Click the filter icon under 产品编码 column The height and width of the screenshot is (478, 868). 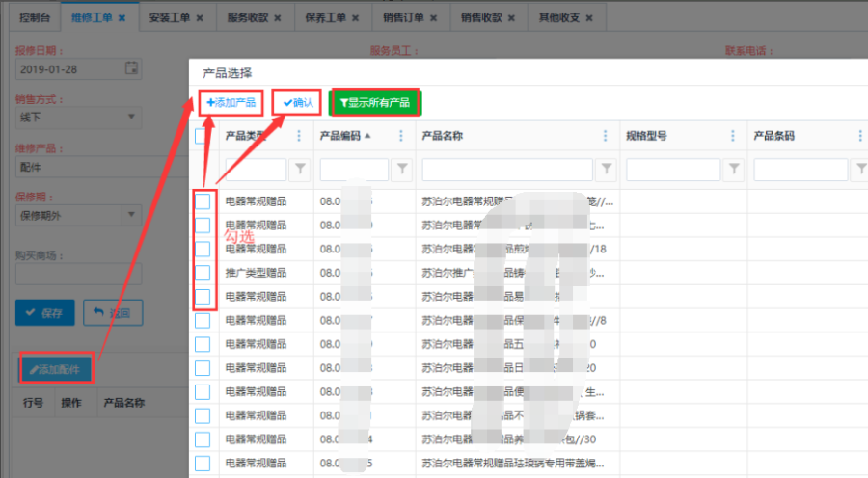(401, 170)
